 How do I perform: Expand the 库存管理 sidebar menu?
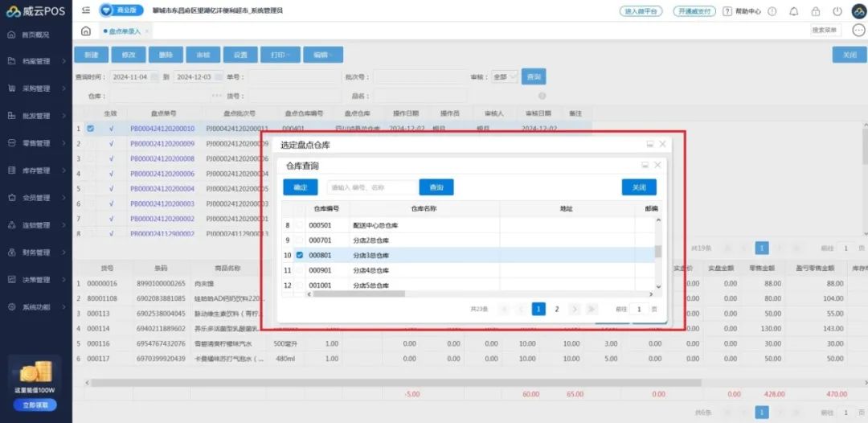pos(36,170)
